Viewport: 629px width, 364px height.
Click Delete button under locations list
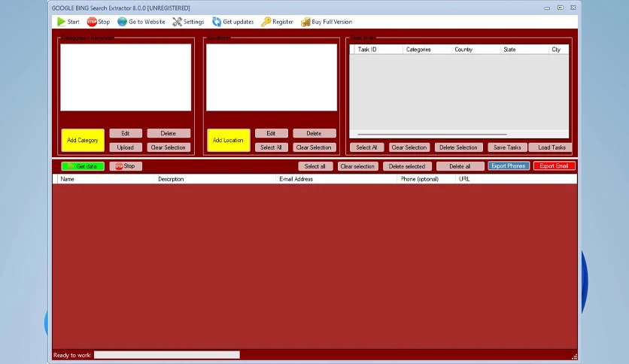point(314,133)
